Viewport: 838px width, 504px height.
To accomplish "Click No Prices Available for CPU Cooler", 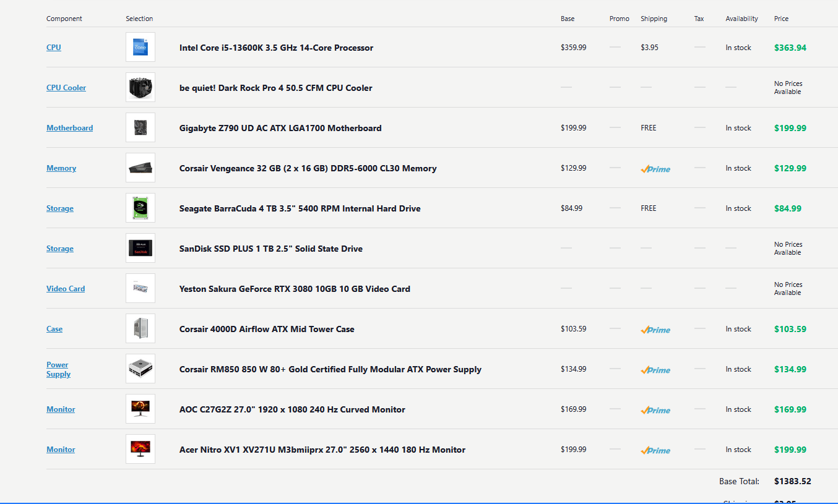I will 788,88.
